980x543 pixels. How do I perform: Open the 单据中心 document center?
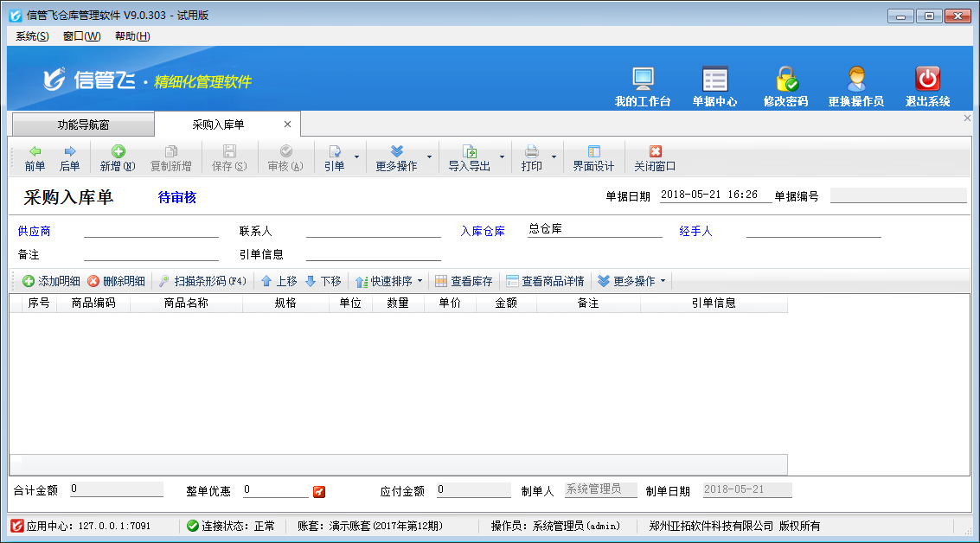pyautogui.click(x=714, y=82)
